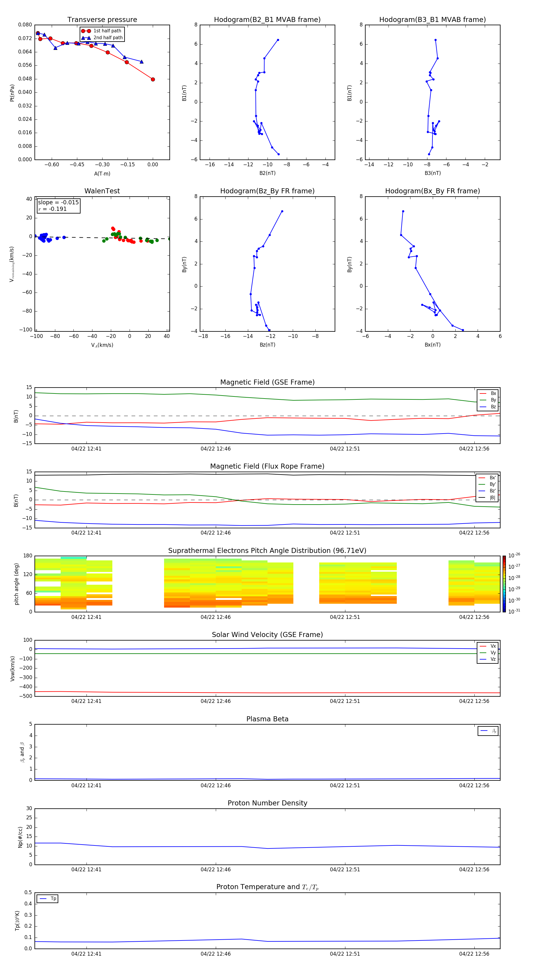Image resolution: width=535 pixels, height=980 pixels.
Task: Click the 10^-26 color bar label
Action: [514, 555]
